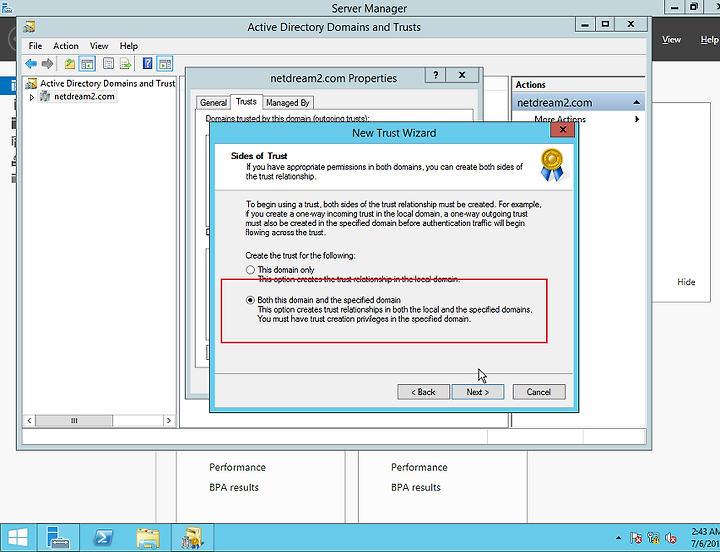Click the up one level folder icon
The image size is (720, 552).
[70, 63]
